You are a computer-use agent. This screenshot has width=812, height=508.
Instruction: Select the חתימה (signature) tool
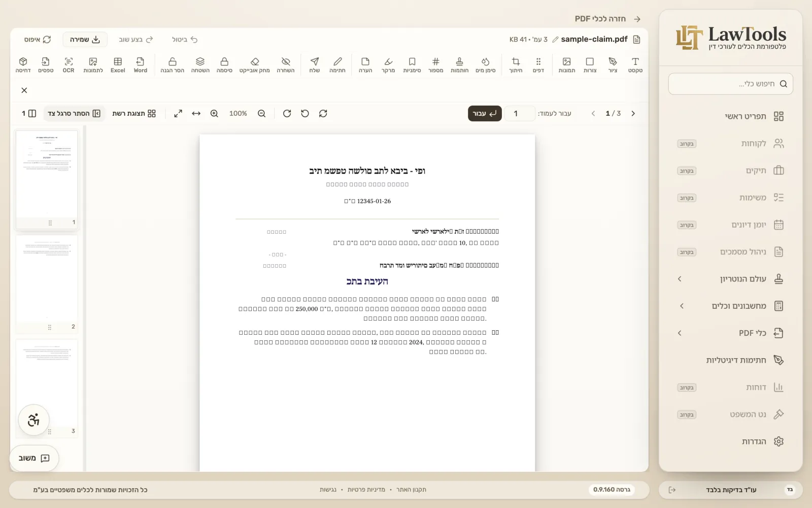(x=337, y=65)
